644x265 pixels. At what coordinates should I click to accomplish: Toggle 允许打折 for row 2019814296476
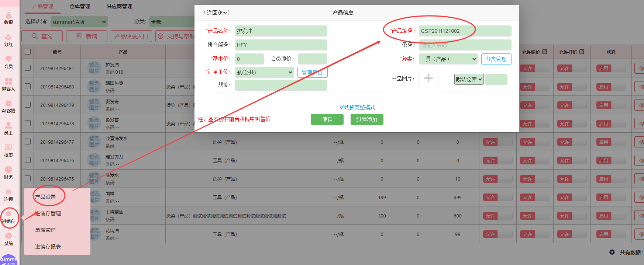click(x=572, y=161)
